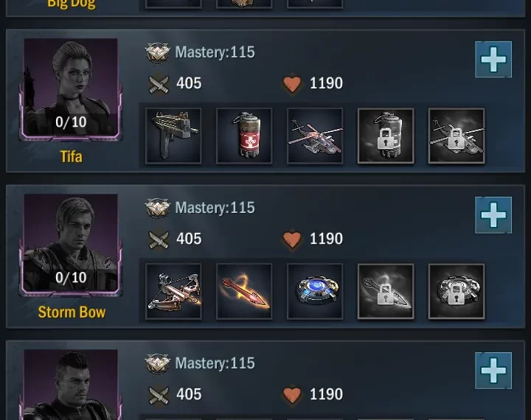Tap Tifa's submachine gun skill icon

tap(173, 136)
